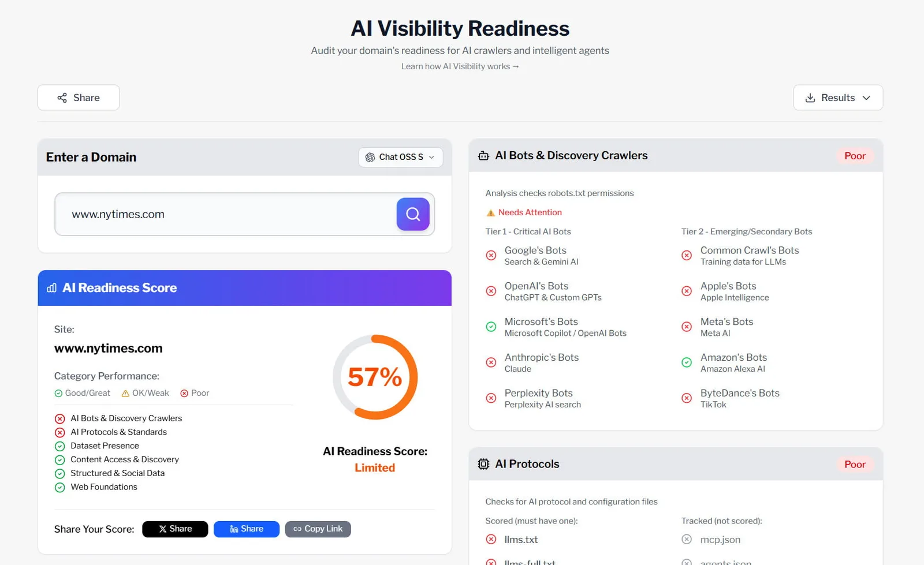Click the red error icon next to Google's Bots
The image size is (924, 565).
point(491,255)
